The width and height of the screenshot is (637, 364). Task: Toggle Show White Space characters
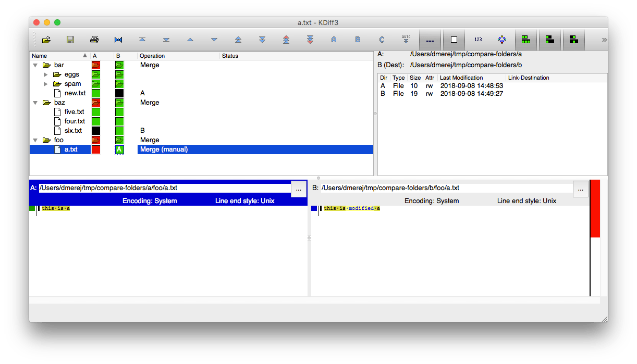coord(454,40)
